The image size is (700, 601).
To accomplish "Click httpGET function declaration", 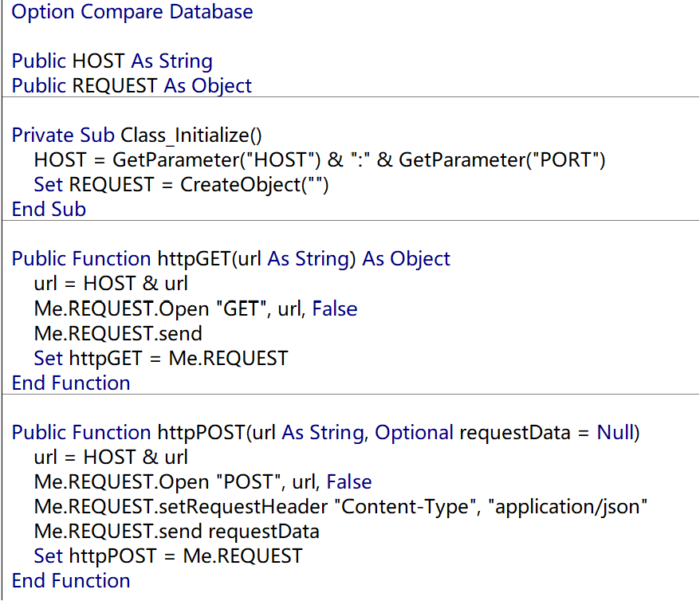I will (230, 259).
